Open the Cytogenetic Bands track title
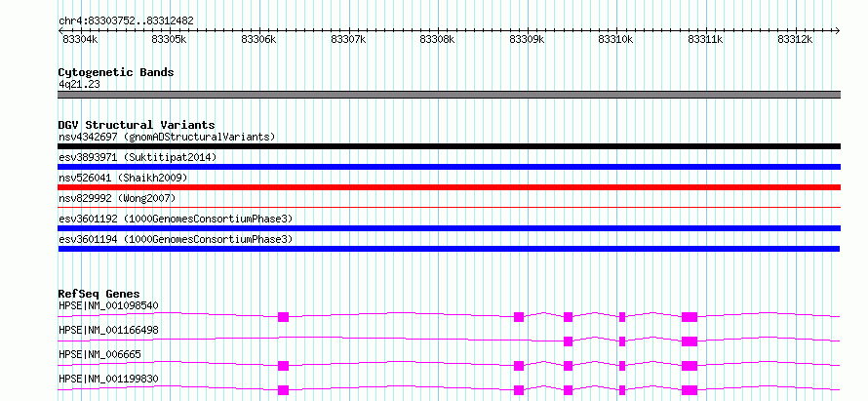The width and height of the screenshot is (868, 401). coord(116,72)
